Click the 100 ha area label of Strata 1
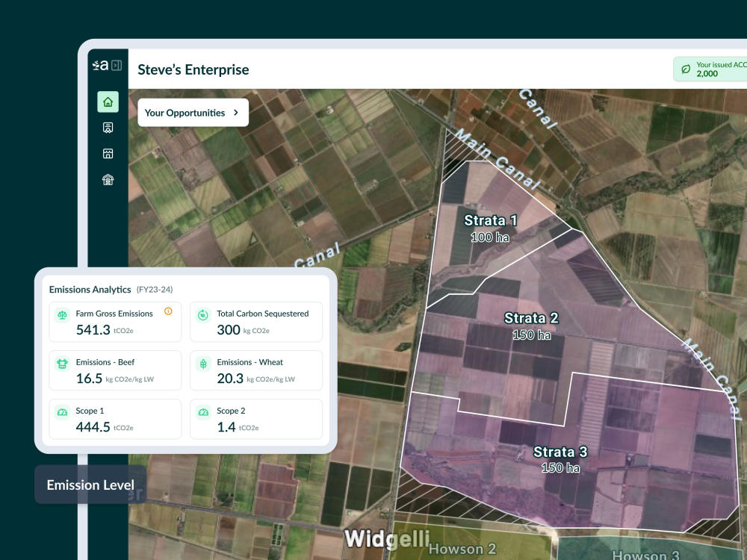Image resolution: width=747 pixels, height=560 pixels. click(x=490, y=237)
